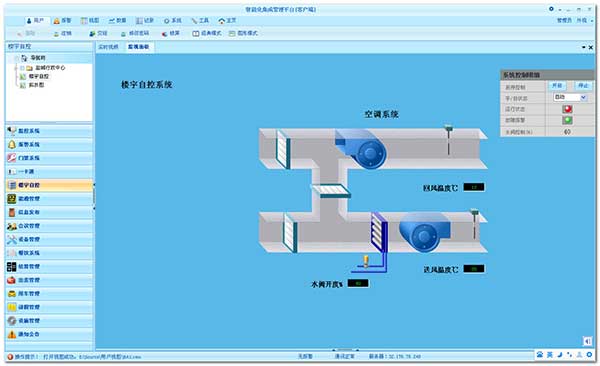Open the manual/auto status dropdown
The image size is (600, 366).
570,97
